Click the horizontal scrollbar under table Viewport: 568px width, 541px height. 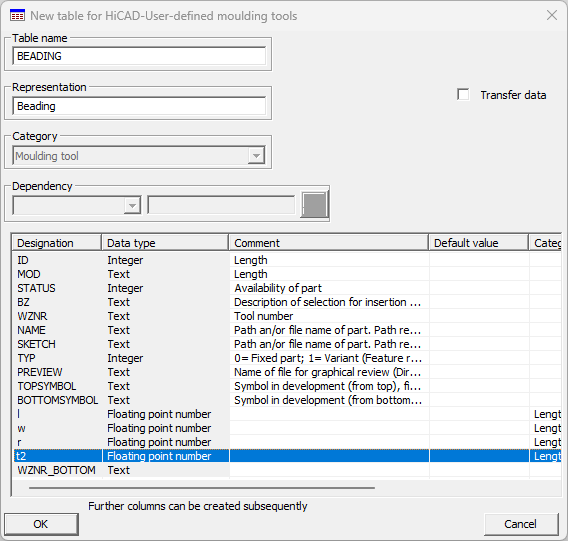pyautogui.click(x=202, y=488)
